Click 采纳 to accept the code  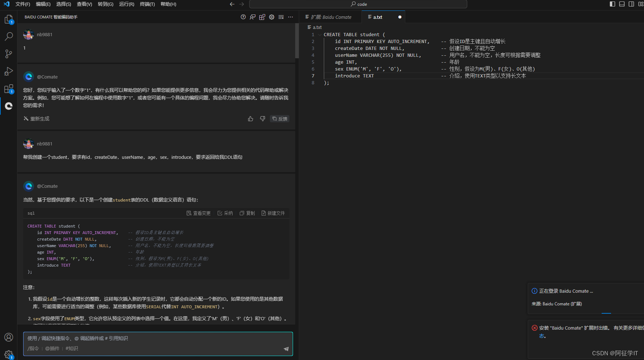click(x=225, y=213)
